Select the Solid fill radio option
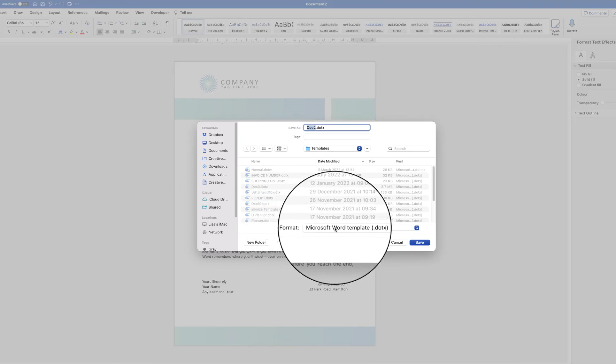The image size is (616, 364). 579,80
